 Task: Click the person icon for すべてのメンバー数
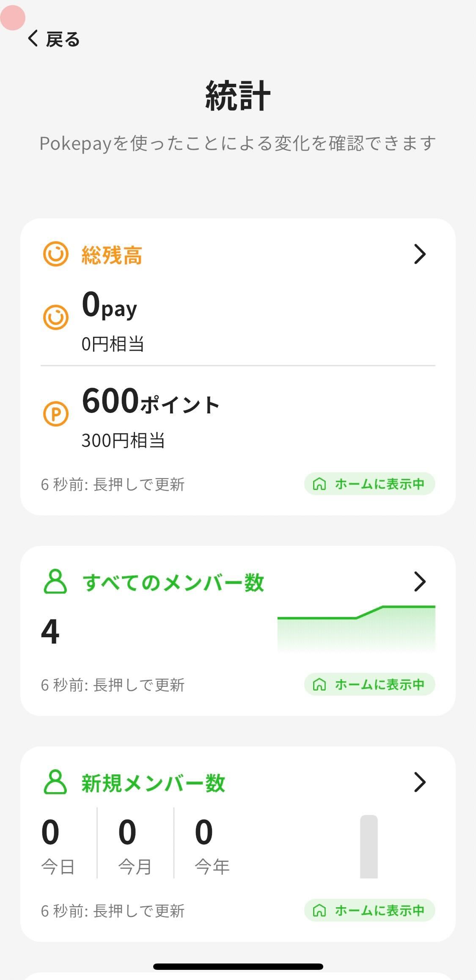click(x=55, y=581)
